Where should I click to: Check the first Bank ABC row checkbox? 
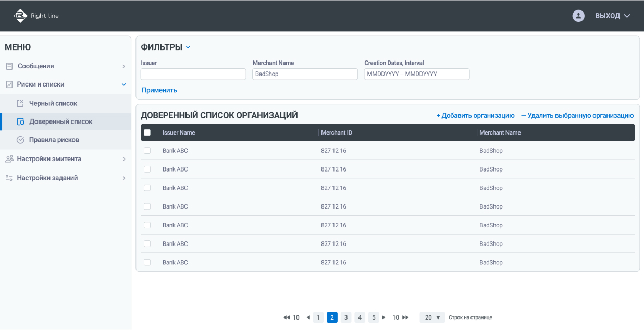coord(147,151)
